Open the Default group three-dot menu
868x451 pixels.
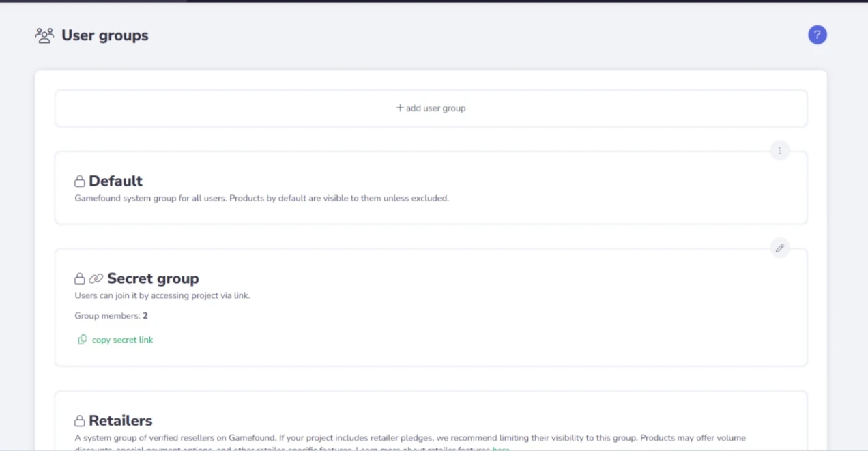coord(780,151)
